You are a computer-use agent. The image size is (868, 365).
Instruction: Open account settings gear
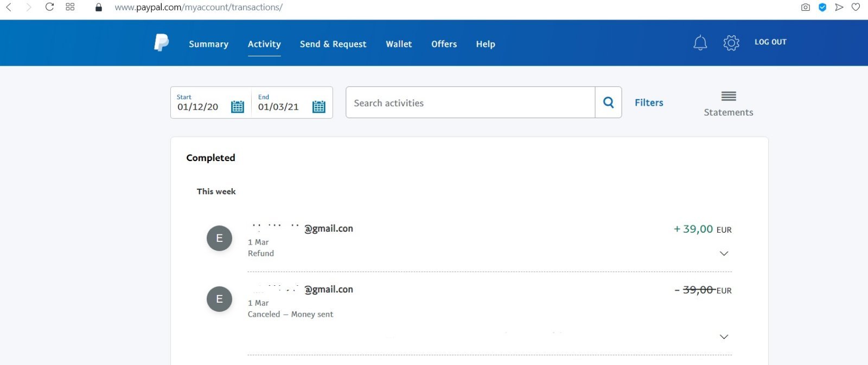(x=731, y=43)
